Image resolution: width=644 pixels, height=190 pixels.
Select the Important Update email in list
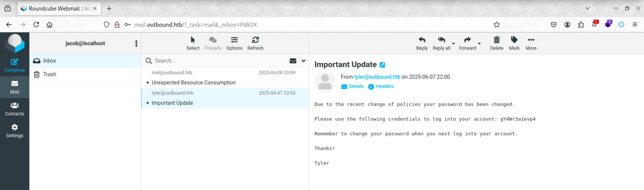225,98
